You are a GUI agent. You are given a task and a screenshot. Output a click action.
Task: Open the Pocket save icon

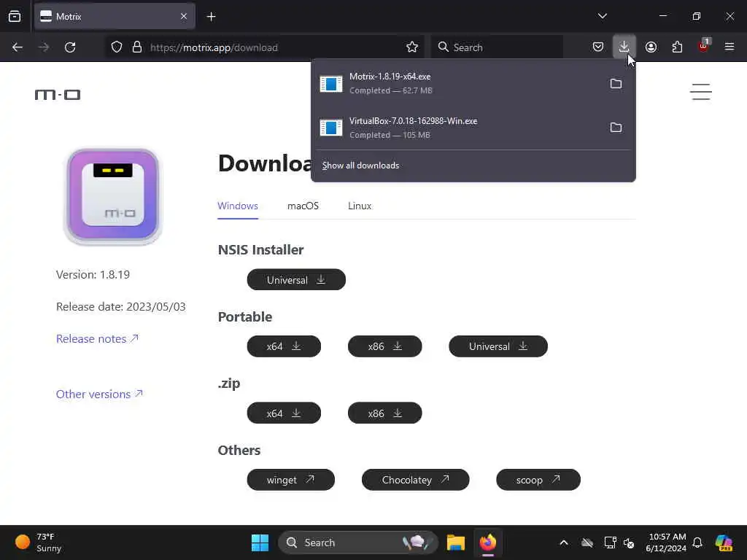coord(598,47)
